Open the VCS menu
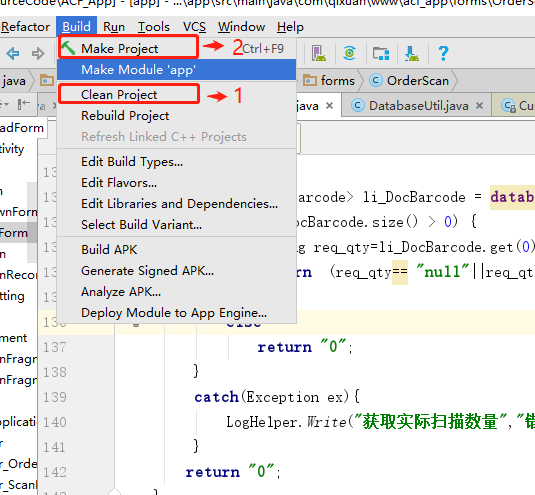The width and height of the screenshot is (535, 495). [194, 27]
